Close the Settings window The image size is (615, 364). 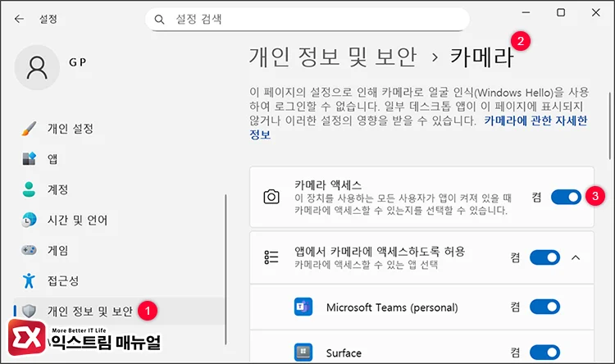(x=596, y=12)
